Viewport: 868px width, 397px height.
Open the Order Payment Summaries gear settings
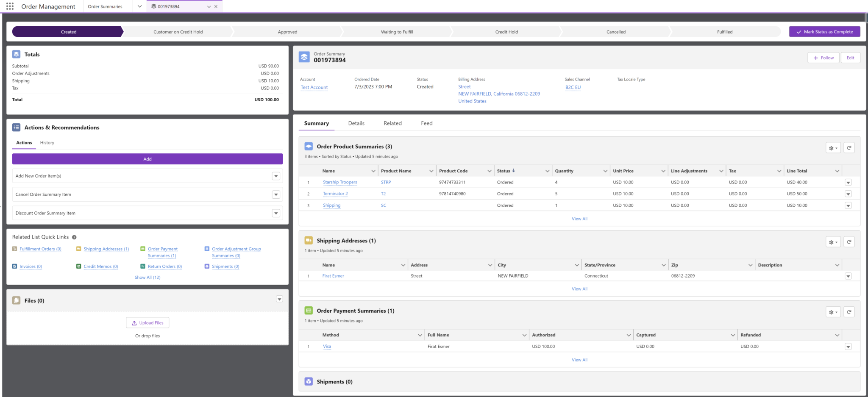pos(833,312)
